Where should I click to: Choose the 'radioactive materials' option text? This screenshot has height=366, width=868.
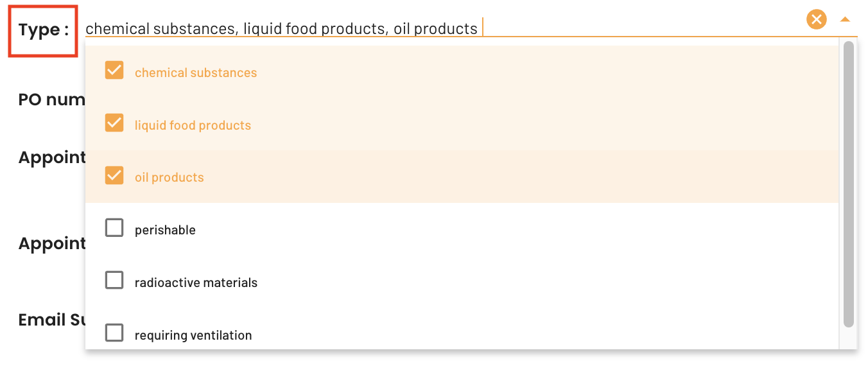coord(196,283)
